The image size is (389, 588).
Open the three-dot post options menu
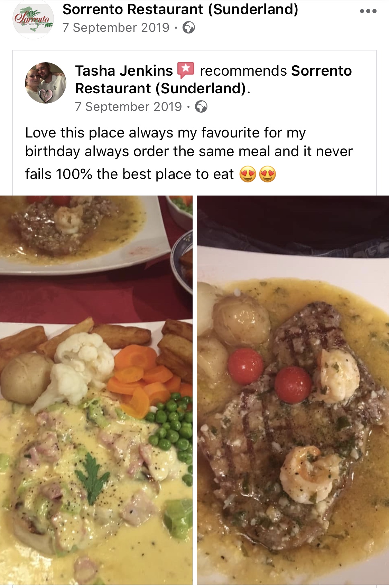368,11
